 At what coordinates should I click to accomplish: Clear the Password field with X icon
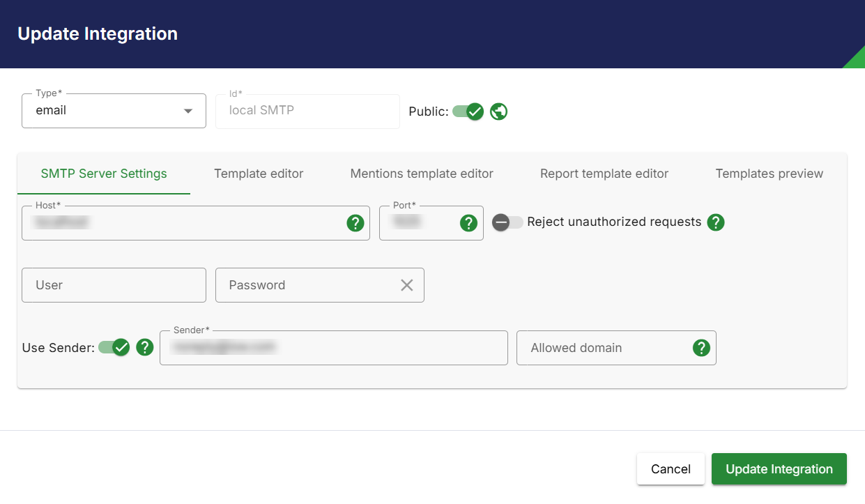coord(407,285)
